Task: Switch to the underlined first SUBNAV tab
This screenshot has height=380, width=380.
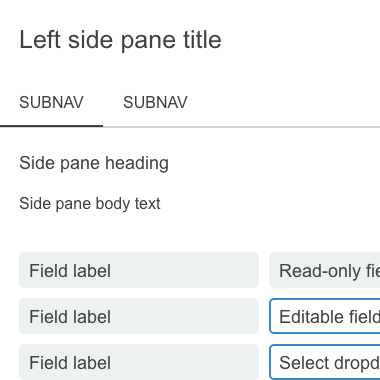Action: click(x=51, y=102)
